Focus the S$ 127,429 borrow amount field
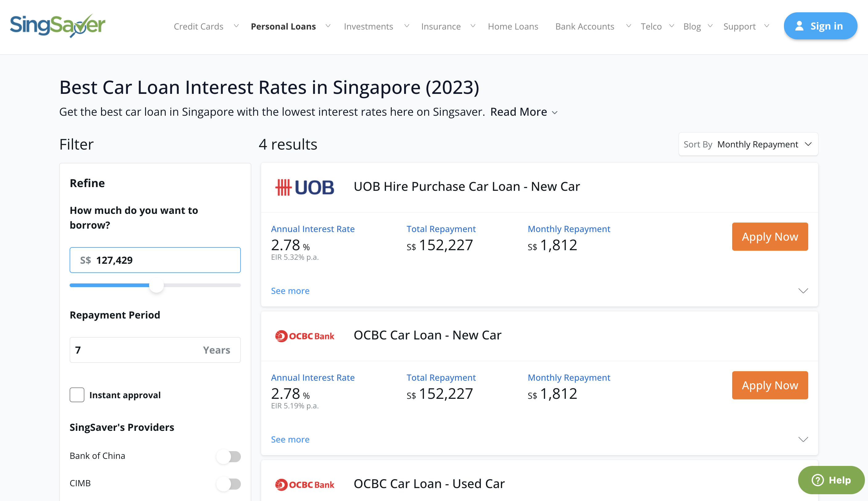868x501 pixels. (x=155, y=260)
